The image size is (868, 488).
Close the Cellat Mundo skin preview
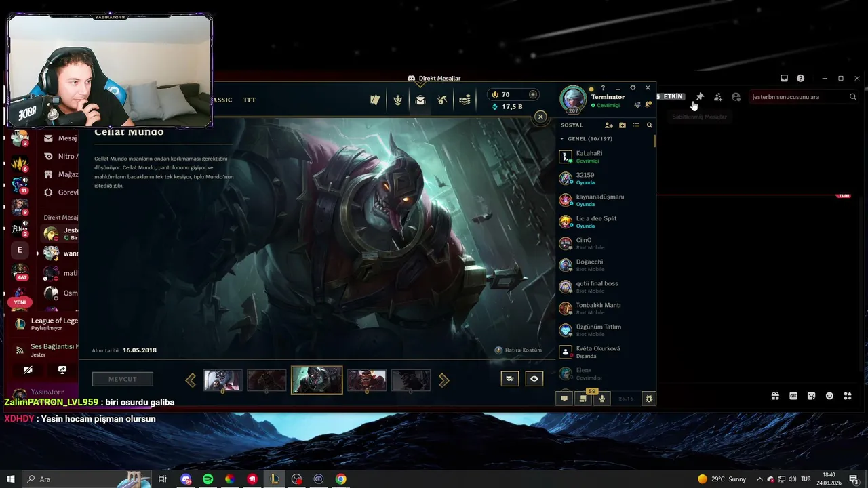540,117
